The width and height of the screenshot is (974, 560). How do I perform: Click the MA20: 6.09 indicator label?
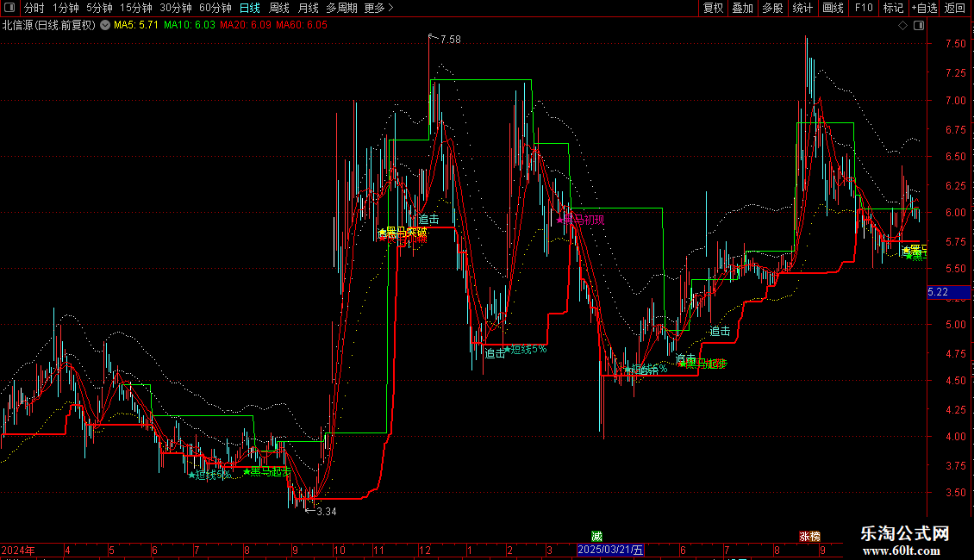246,25
